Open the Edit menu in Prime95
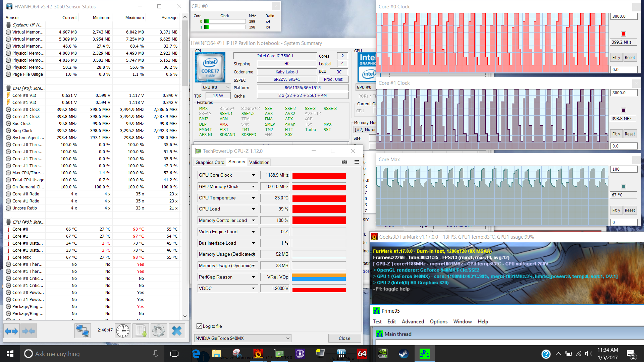 (391, 321)
